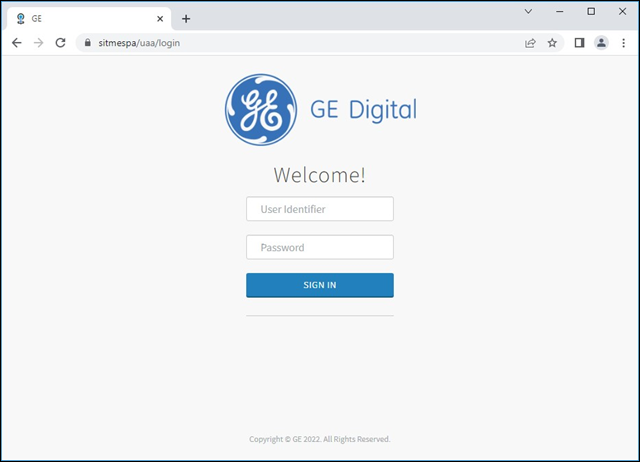Click the browser forward arrow
Image resolution: width=640 pixels, height=462 pixels.
[x=38, y=43]
